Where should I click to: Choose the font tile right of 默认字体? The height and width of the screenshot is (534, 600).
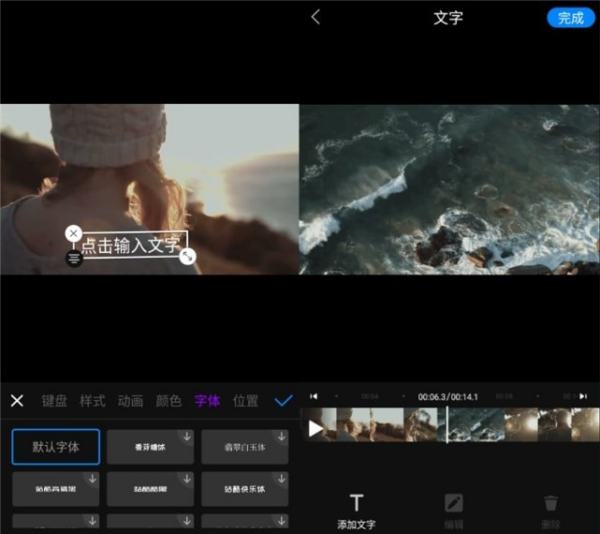[x=150, y=447]
